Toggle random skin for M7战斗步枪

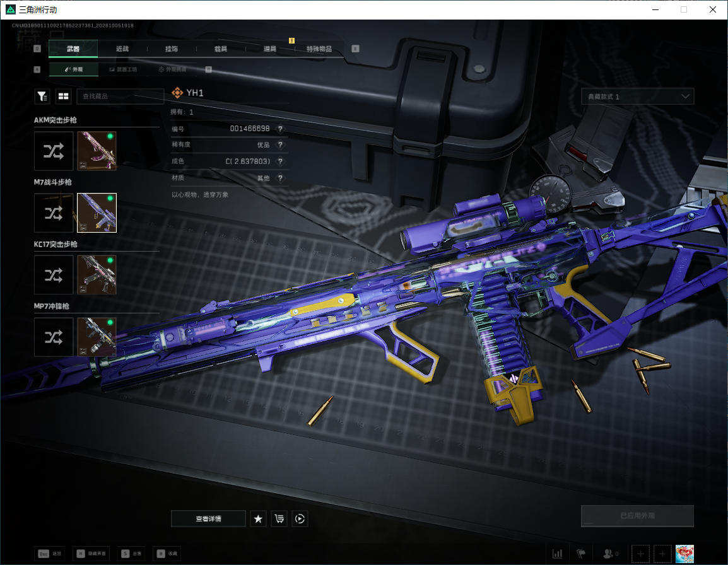point(54,213)
